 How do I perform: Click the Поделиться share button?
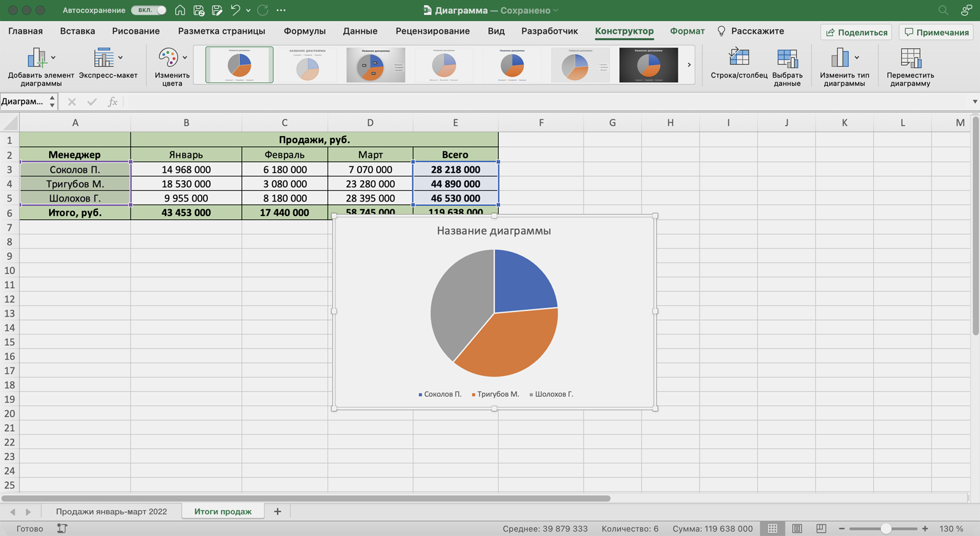click(856, 32)
